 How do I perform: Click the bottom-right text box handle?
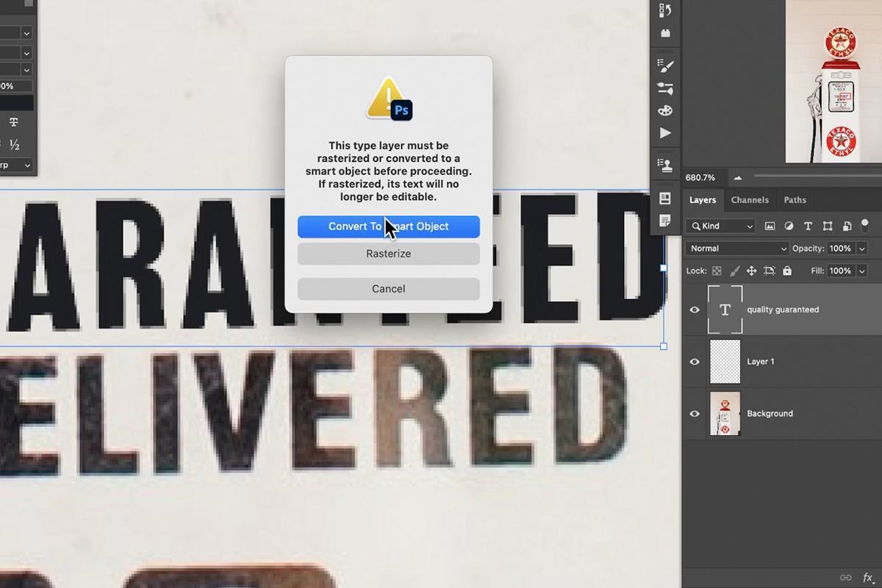click(664, 345)
